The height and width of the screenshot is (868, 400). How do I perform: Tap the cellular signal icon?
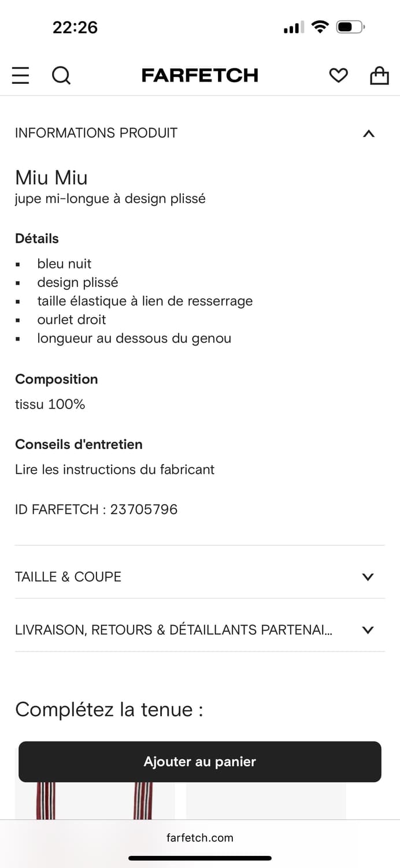point(294,27)
